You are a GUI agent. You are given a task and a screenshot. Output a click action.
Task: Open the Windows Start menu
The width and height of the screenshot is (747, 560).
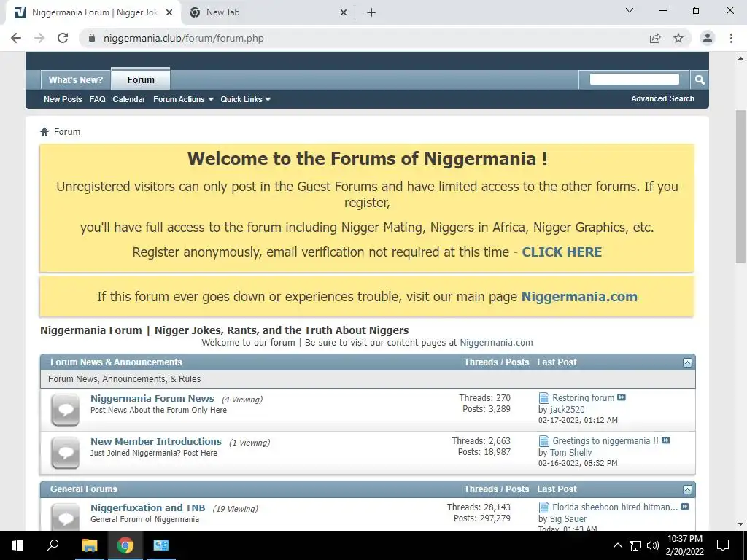tap(18, 545)
